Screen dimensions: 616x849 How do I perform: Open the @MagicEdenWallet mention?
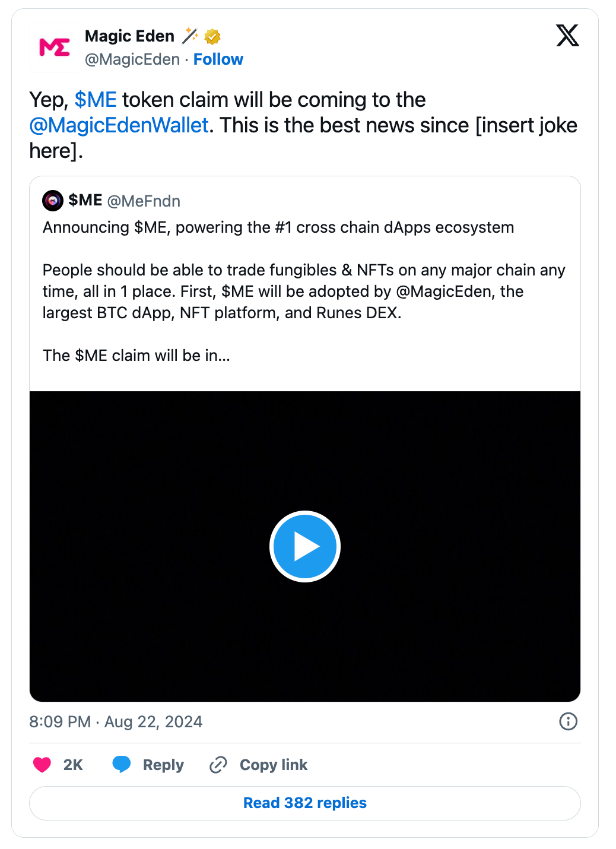point(119,125)
